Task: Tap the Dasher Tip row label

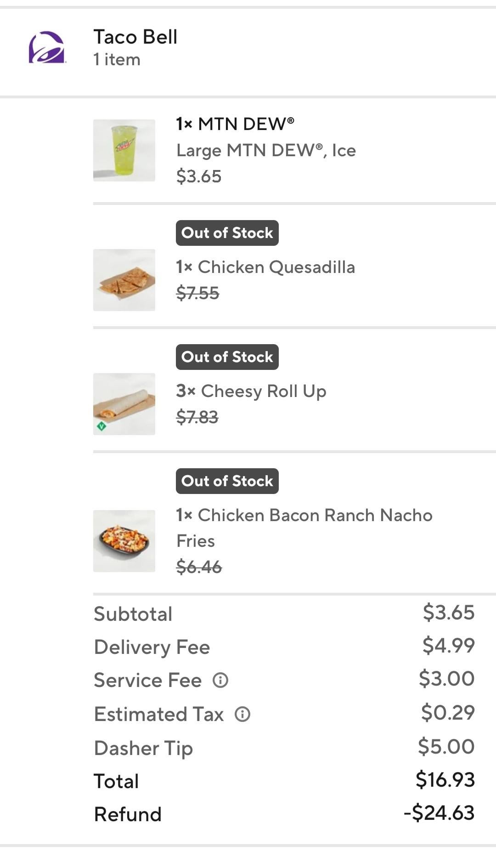Action: point(143,748)
